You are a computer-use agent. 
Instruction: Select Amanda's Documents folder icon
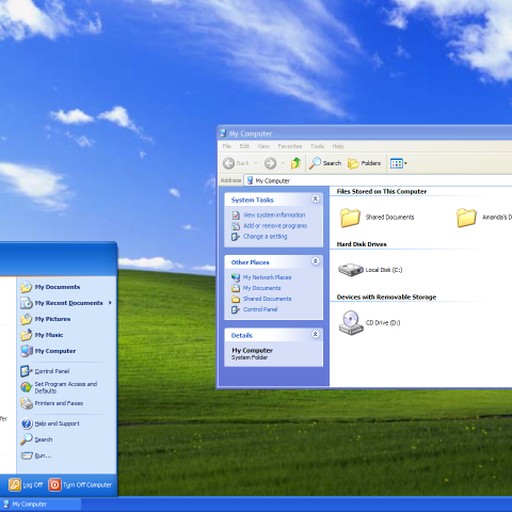tap(466, 217)
